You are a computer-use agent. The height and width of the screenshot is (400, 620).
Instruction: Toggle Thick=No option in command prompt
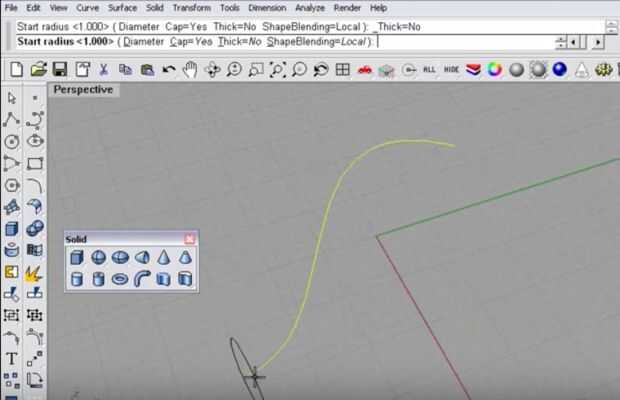[x=240, y=42]
